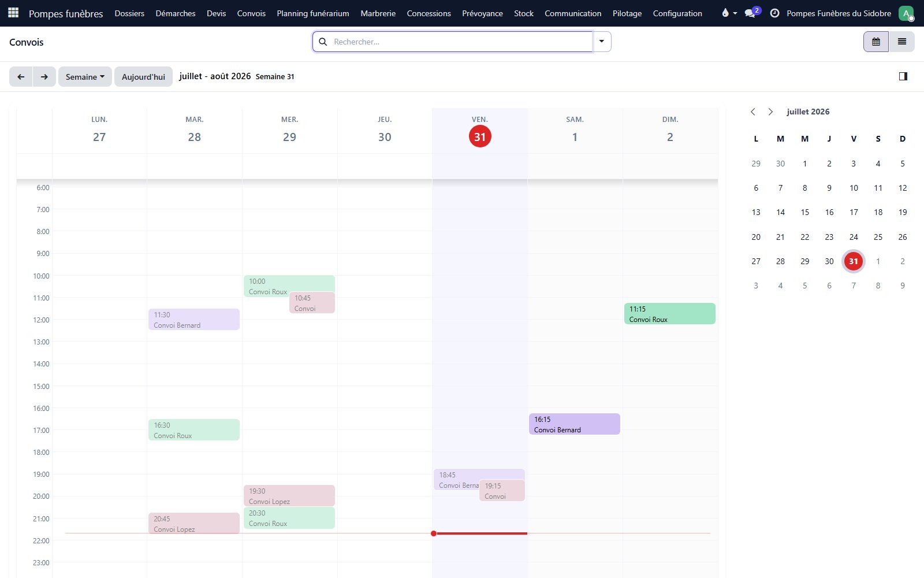The image size is (924, 578).
Task: Open the Planning funérarium menu
Action: click(x=313, y=13)
